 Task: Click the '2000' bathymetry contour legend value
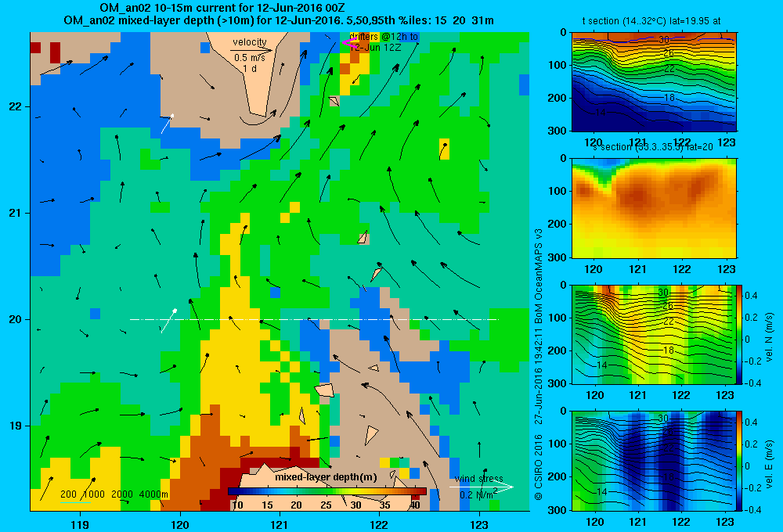click(x=122, y=494)
